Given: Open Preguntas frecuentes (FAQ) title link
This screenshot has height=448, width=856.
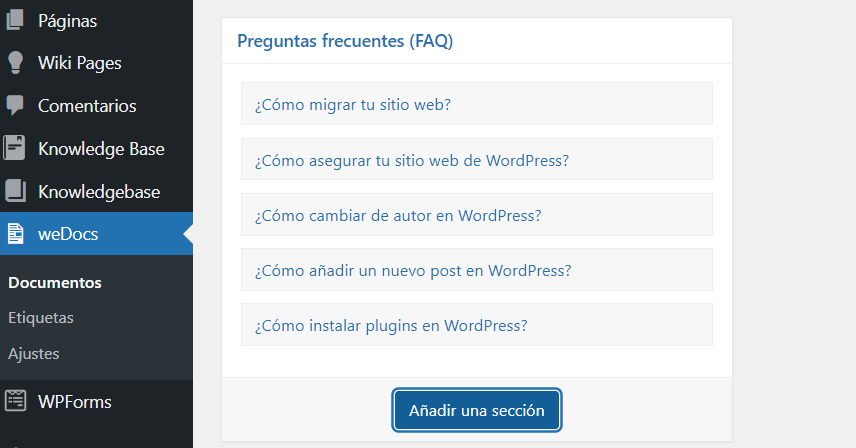Looking at the screenshot, I should [x=345, y=41].
